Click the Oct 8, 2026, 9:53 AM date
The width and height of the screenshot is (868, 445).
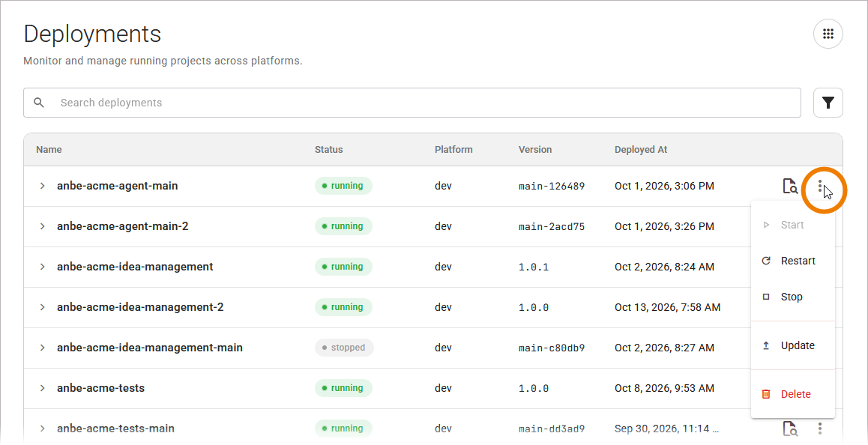664,388
